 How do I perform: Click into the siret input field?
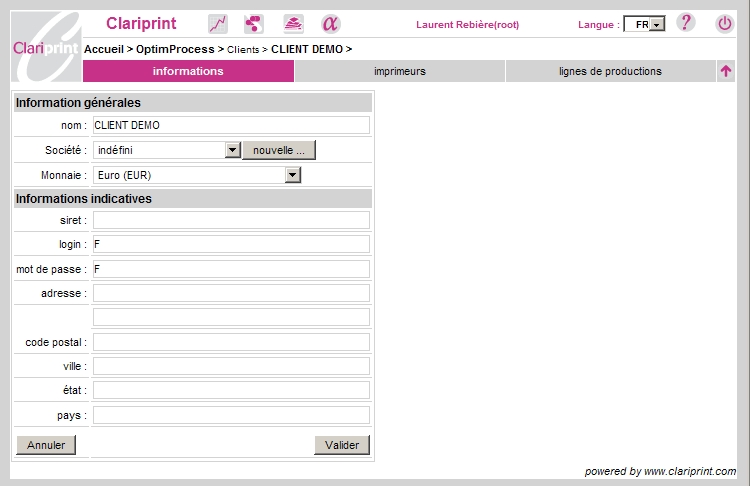coord(231,220)
